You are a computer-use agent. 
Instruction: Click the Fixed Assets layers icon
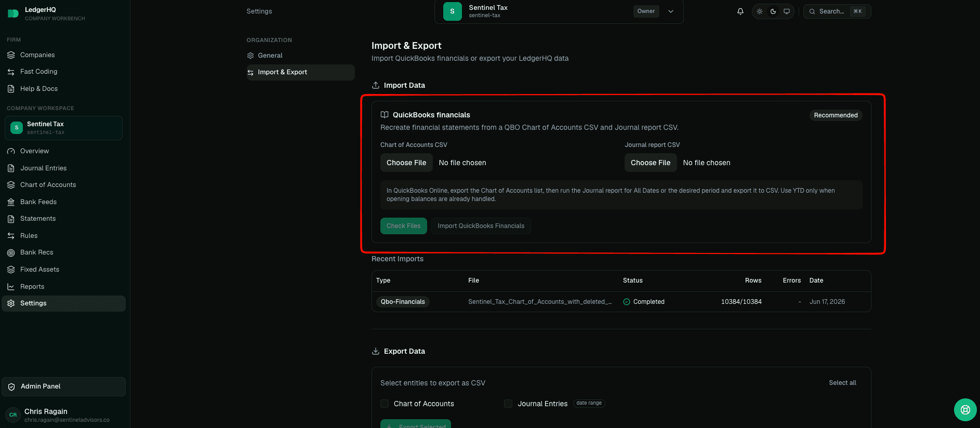point(11,270)
